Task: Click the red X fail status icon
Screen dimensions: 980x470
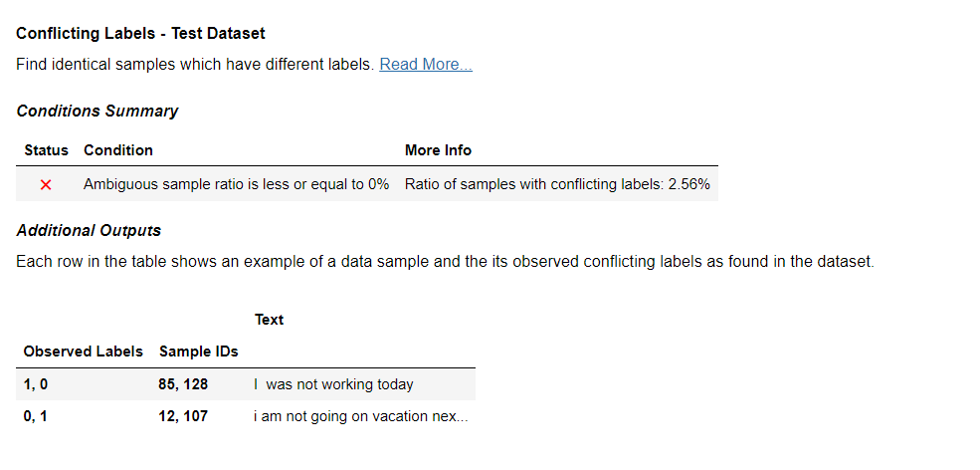Action: (x=45, y=184)
